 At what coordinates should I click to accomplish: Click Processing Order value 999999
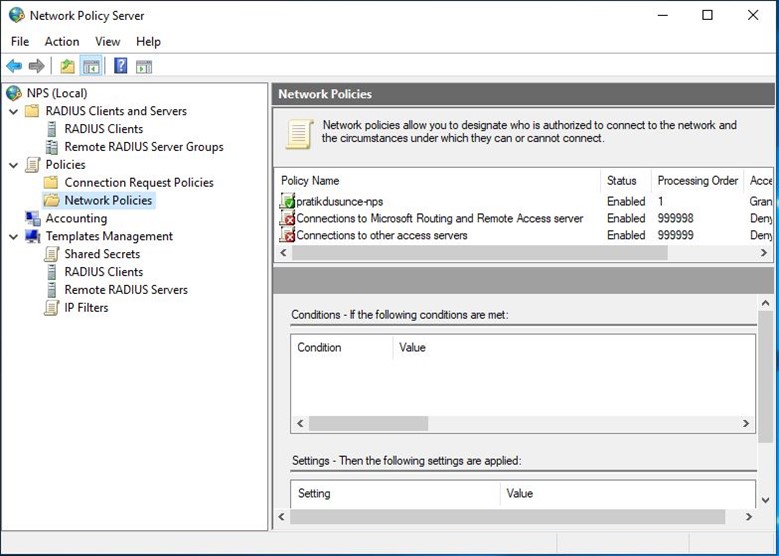(675, 235)
